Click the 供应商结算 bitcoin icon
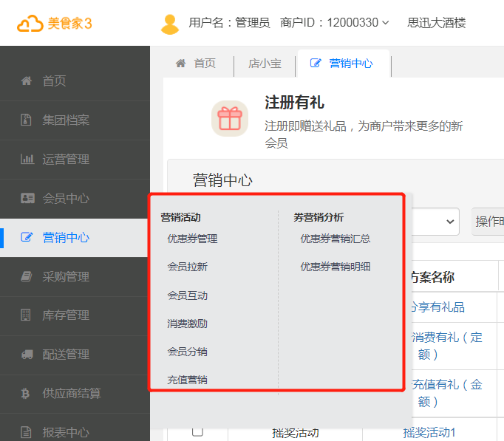Viewport: 504px width, 441px height. pyautogui.click(x=27, y=394)
